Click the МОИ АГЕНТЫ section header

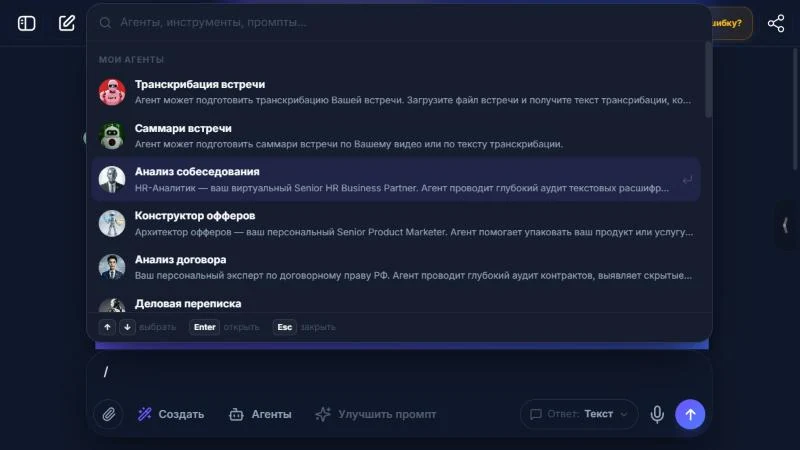click(x=131, y=60)
